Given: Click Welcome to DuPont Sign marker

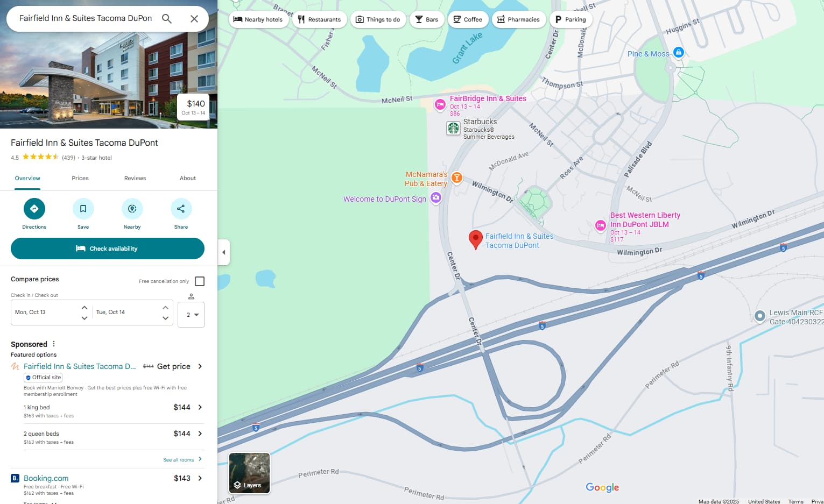Looking at the screenshot, I should (x=436, y=198).
